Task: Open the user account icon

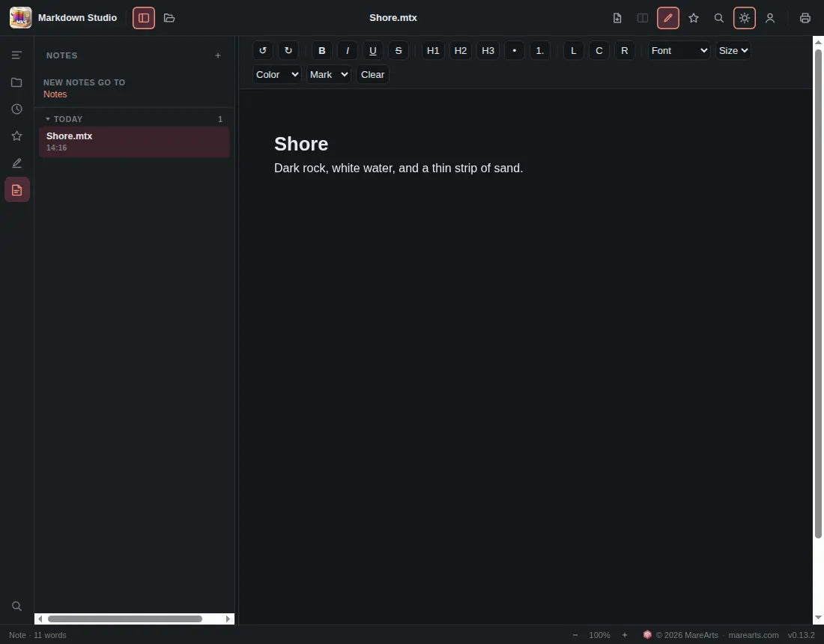Action: (770, 18)
